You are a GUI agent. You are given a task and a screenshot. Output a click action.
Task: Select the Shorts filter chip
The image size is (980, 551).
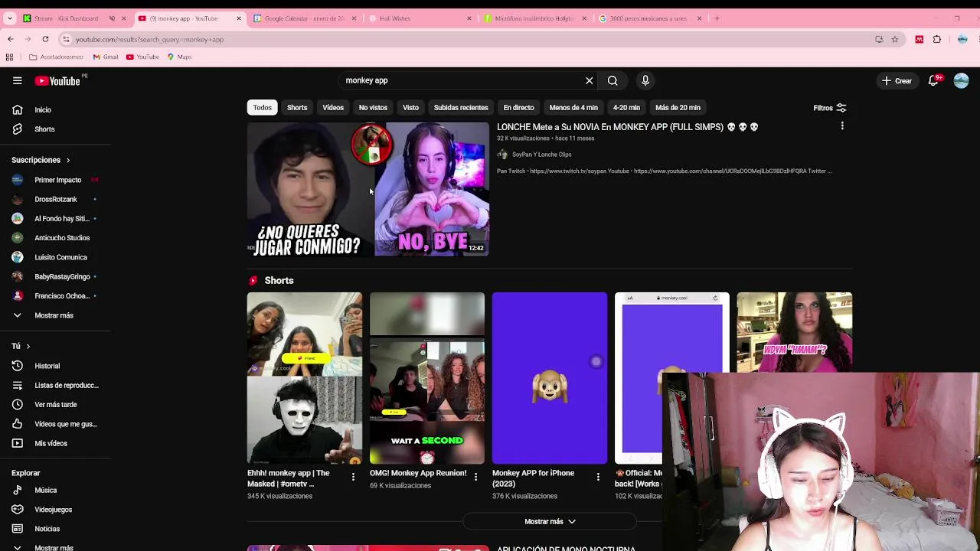pos(297,108)
